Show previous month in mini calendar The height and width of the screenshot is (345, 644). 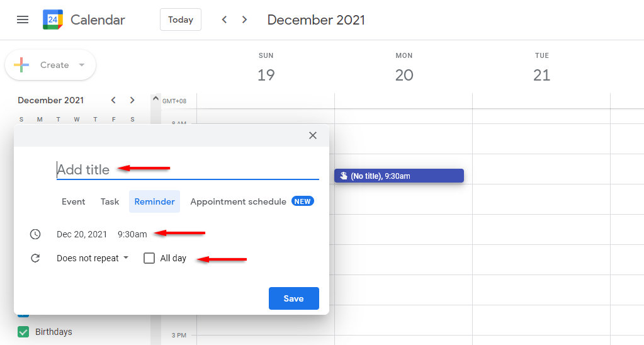pos(113,100)
